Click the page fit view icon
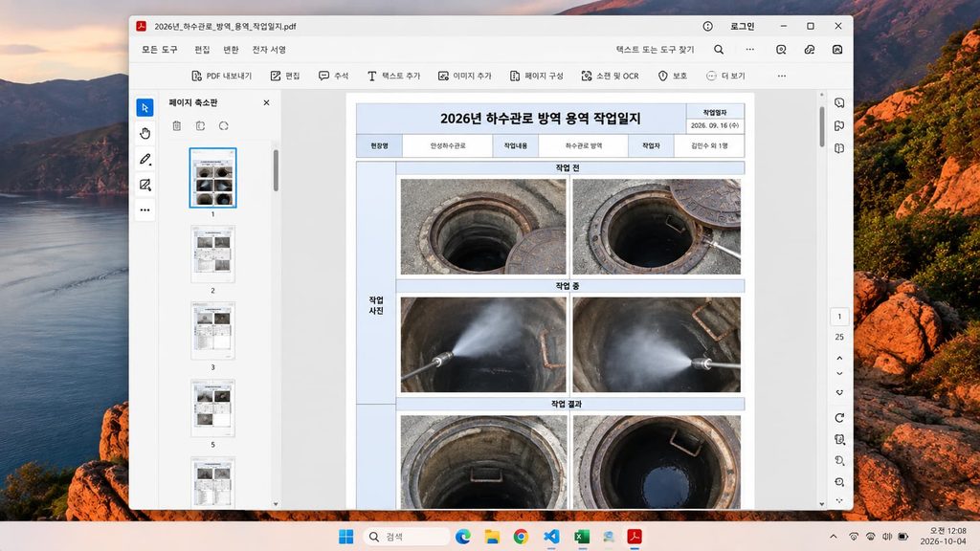This screenshot has width=980, height=551. [x=839, y=439]
